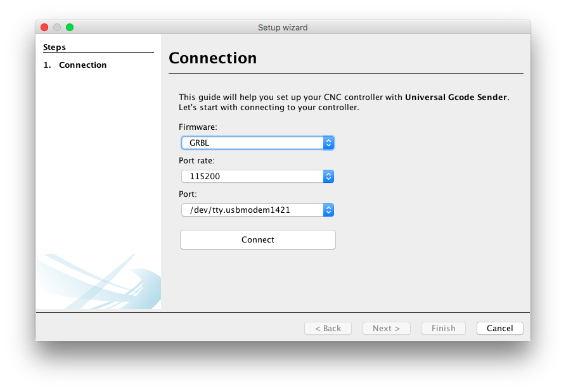566x392 pixels.
Task: Click the Connection page heading
Action: (212, 58)
